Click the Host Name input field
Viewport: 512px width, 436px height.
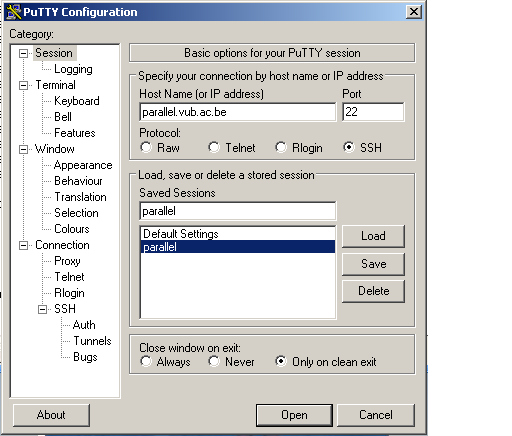tap(238, 112)
